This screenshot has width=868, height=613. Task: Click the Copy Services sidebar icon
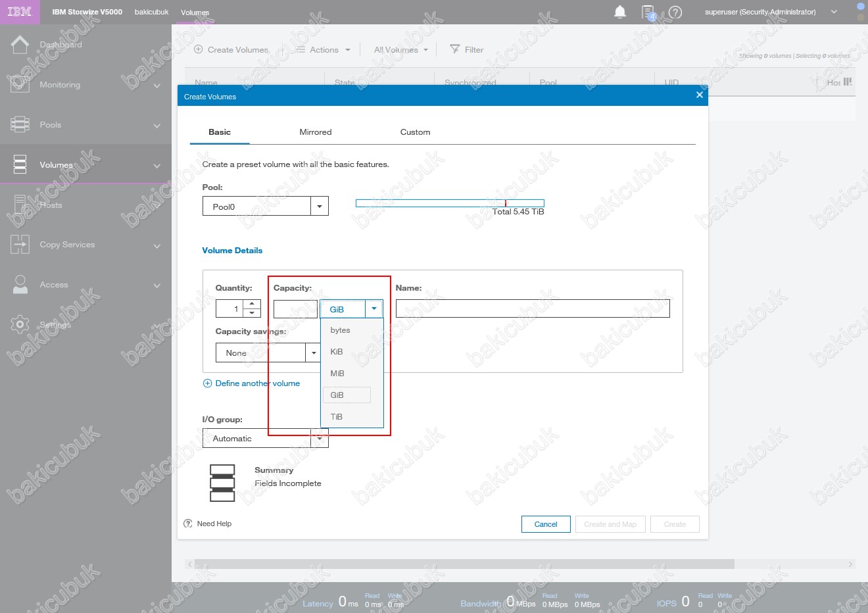(x=20, y=244)
